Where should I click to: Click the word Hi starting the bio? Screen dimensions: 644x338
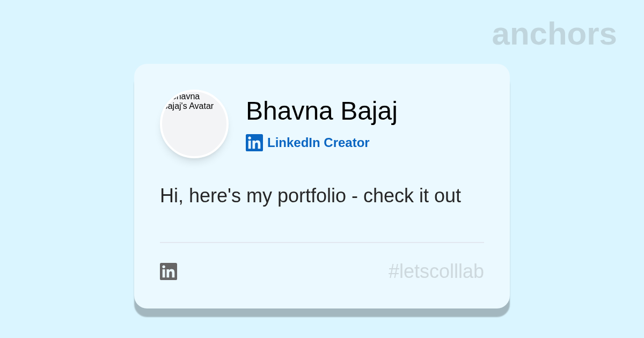tap(169, 196)
